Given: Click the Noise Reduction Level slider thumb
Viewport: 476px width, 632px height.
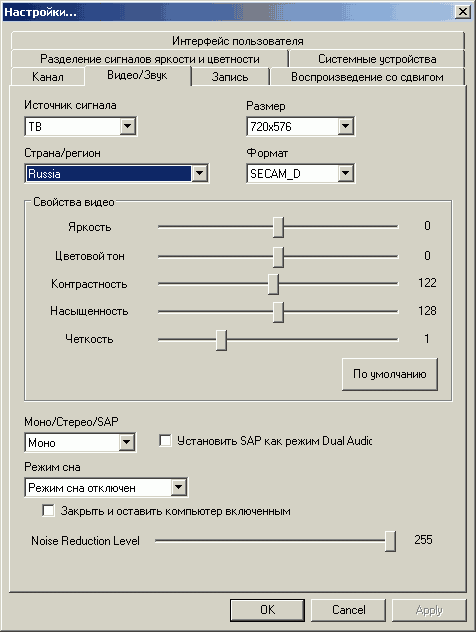Looking at the screenshot, I should click(390, 541).
